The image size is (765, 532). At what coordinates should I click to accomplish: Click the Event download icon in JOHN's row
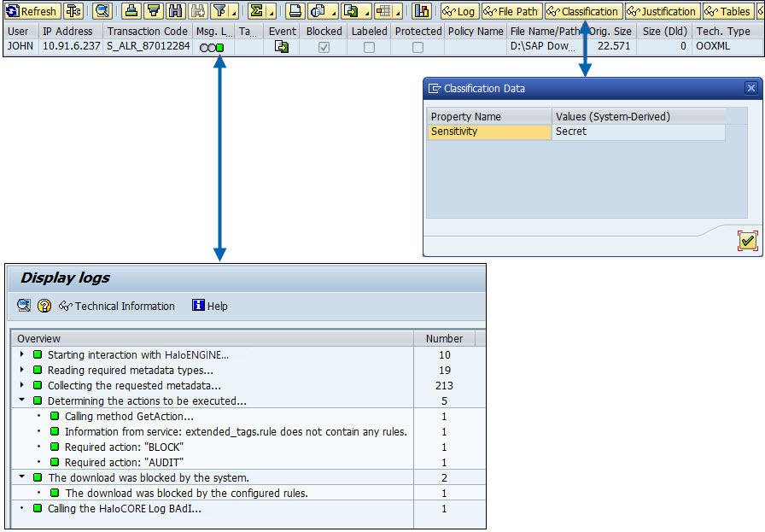(x=282, y=47)
